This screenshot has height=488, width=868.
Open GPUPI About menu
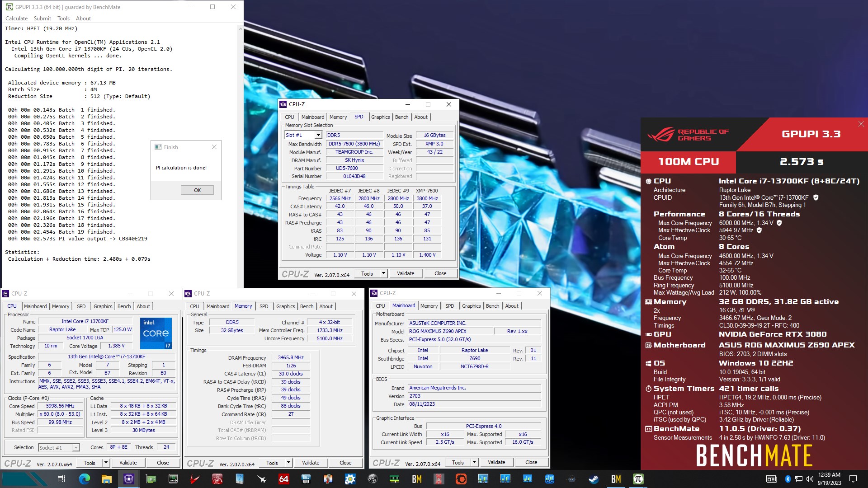tap(83, 19)
